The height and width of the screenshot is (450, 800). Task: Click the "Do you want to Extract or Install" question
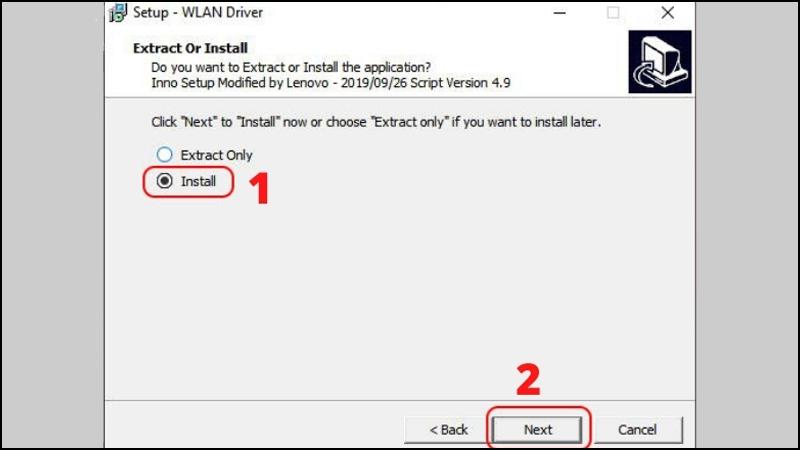point(291,67)
